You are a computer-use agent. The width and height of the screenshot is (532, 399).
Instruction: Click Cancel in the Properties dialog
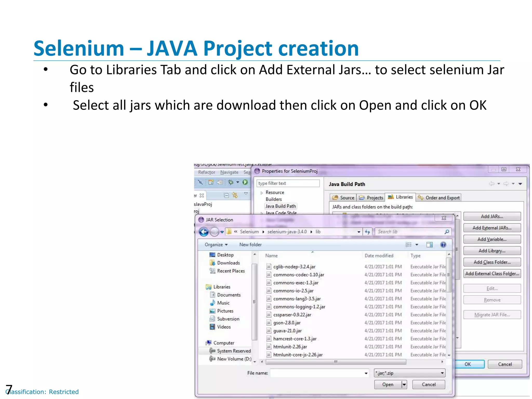(505, 364)
